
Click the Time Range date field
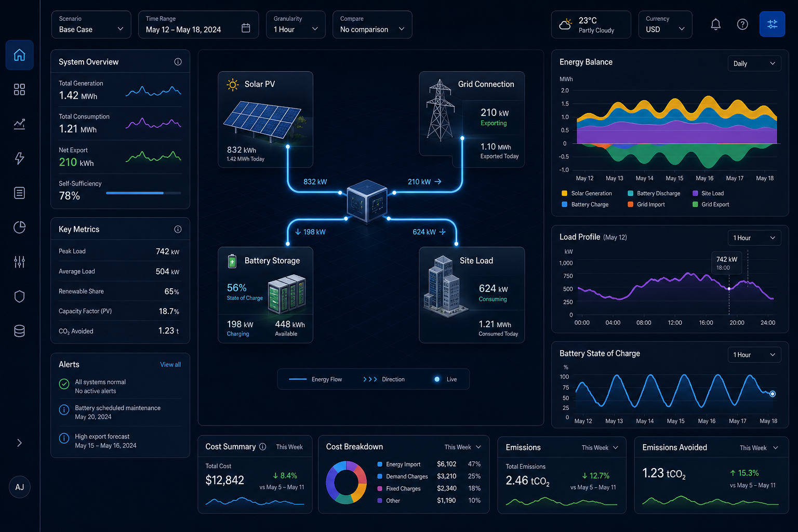click(x=198, y=24)
